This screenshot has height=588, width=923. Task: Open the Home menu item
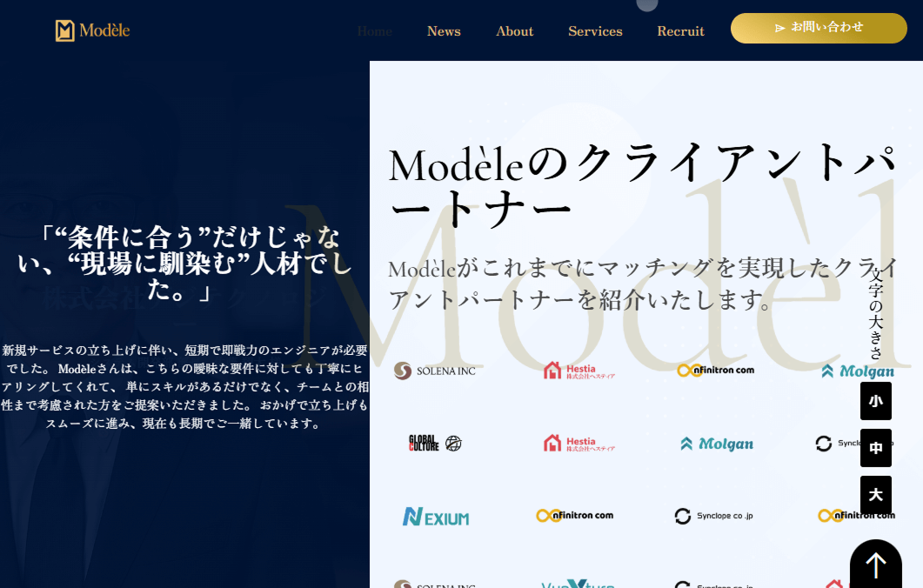374,31
